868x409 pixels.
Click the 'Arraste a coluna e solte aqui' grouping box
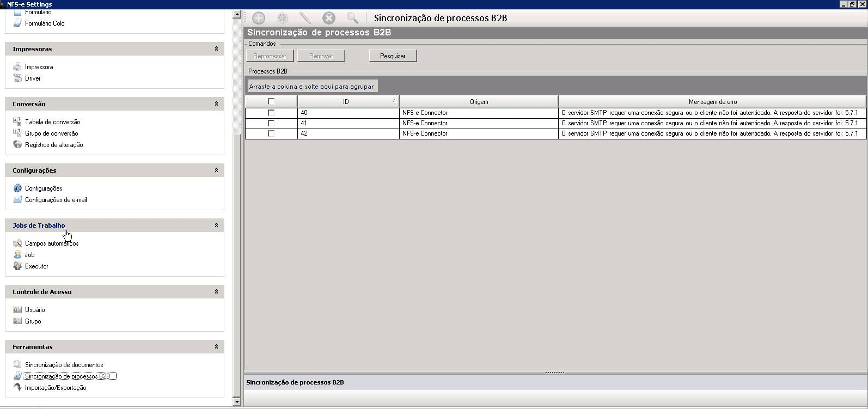tap(312, 86)
